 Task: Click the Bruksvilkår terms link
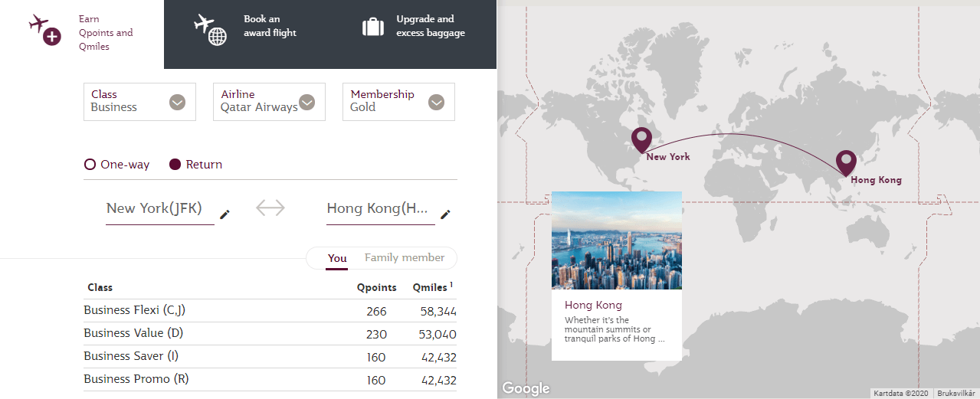(955, 393)
